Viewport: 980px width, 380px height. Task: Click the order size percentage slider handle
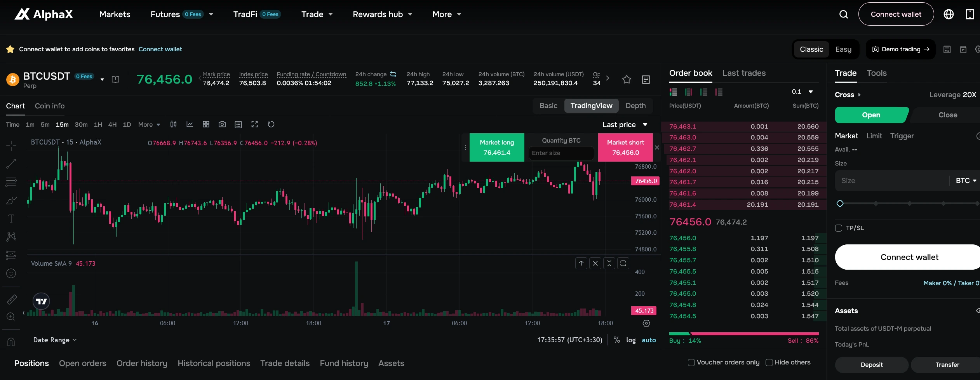pos(840,204)
